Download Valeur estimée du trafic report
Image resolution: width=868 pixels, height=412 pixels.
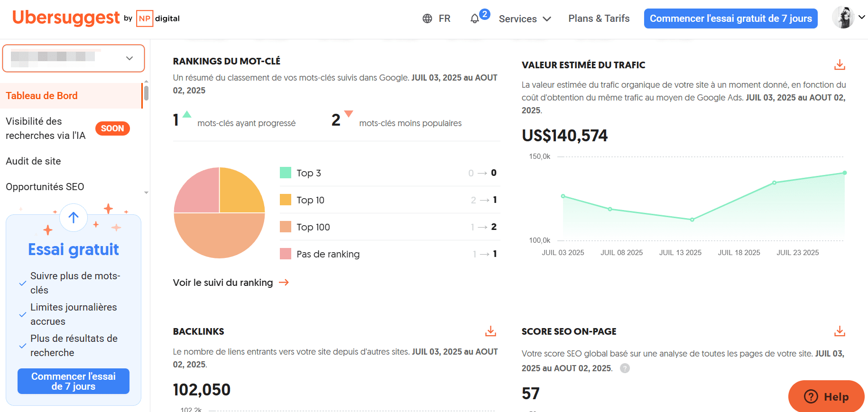840,65
